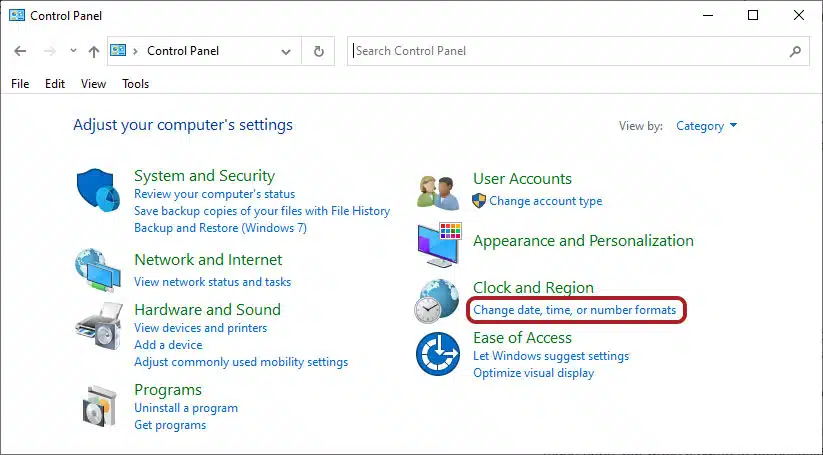The width and height of the screenshot is (823, 455).
Task: Open the Tools menu
Action: 135,84
